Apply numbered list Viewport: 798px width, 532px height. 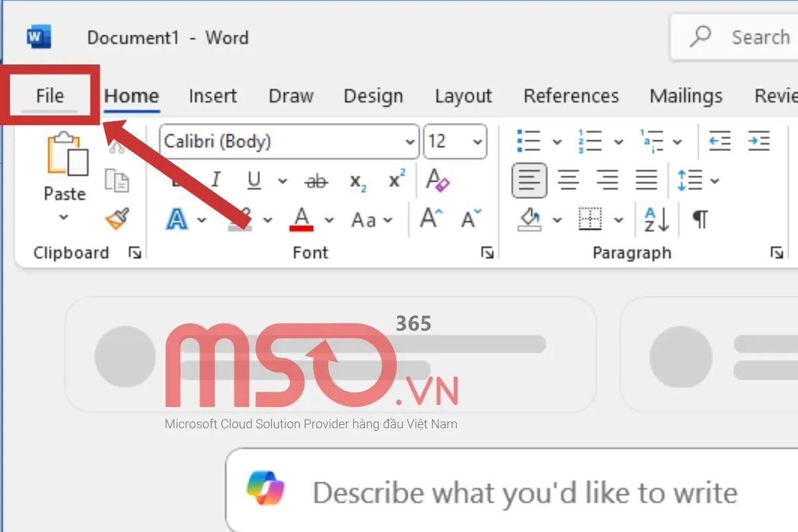[589, 141]
